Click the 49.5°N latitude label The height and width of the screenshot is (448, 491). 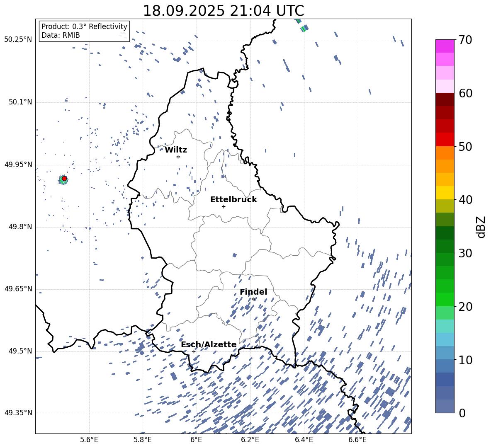pyautogui.click(x=20, y=351)
